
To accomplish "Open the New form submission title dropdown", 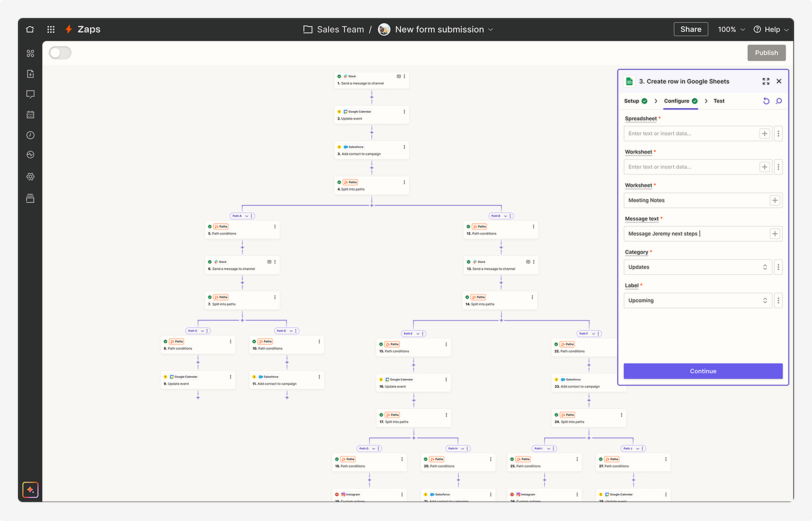I will pos(490,30).
